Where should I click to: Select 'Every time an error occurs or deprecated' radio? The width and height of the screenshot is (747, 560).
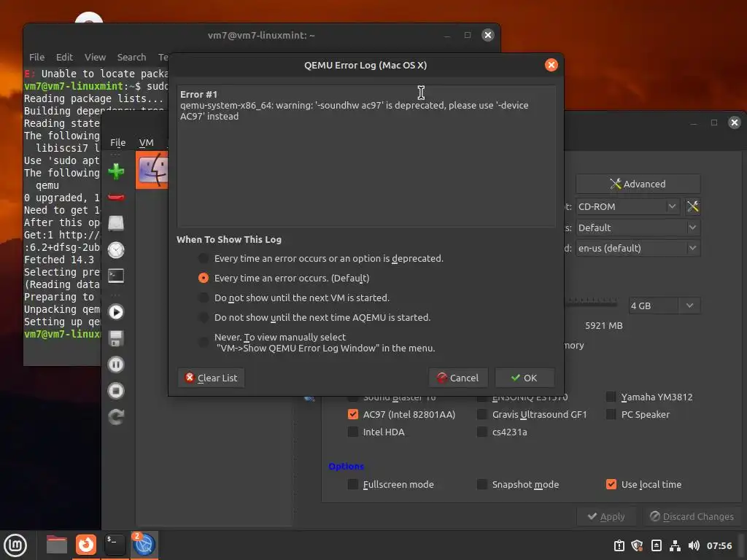point(204,259)
